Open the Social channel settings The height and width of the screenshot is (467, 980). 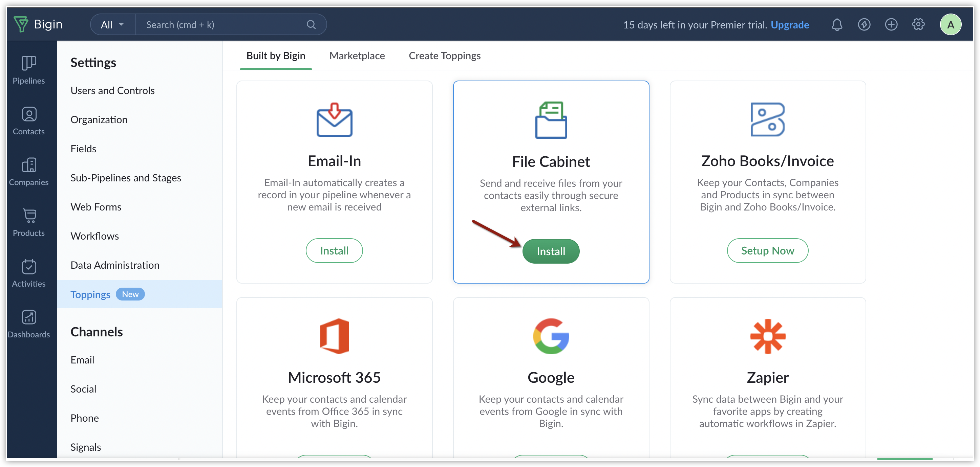(x=83, y=389)
